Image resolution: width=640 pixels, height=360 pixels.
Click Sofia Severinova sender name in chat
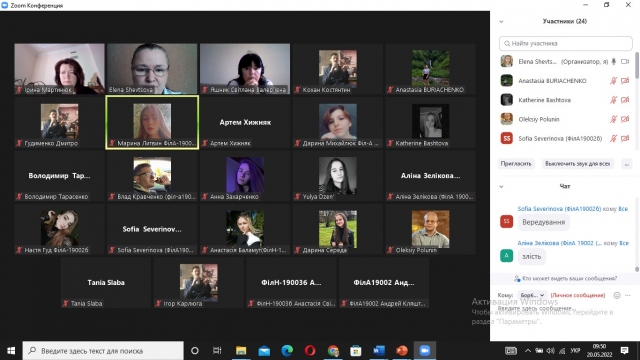[x=559, y=209]
